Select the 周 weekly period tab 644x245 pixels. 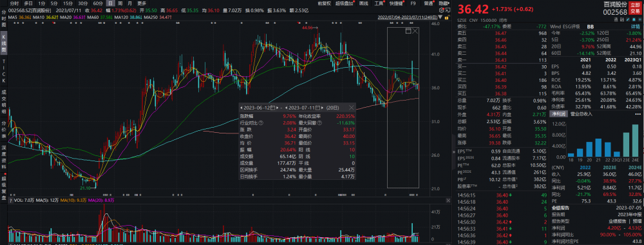pos(120,3)
